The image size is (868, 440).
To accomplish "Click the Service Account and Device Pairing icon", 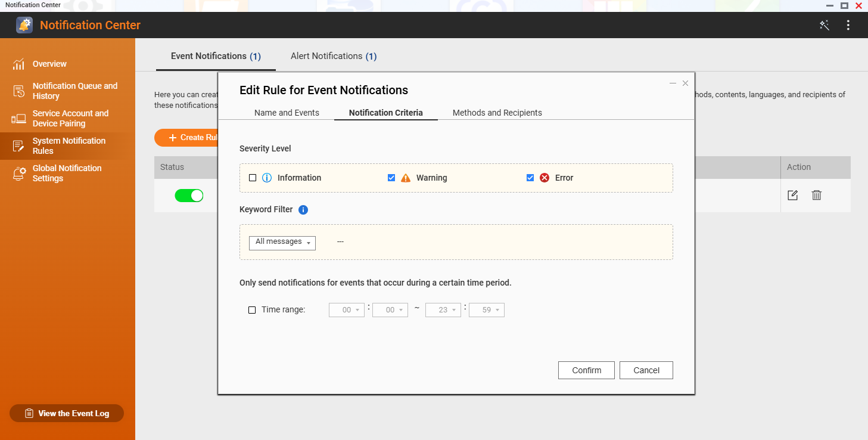I will click(18, 119).
